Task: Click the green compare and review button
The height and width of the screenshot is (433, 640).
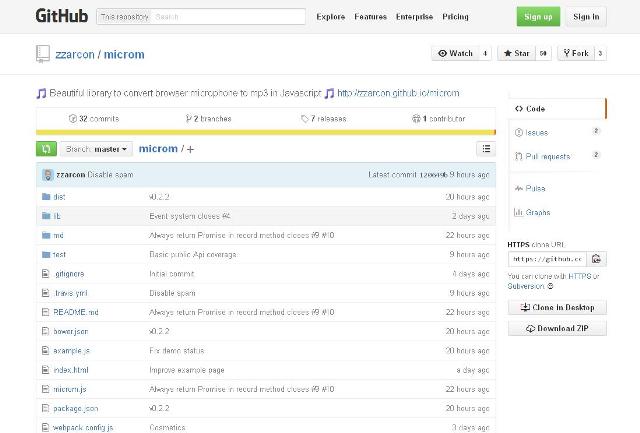Action: click(46, 149)
